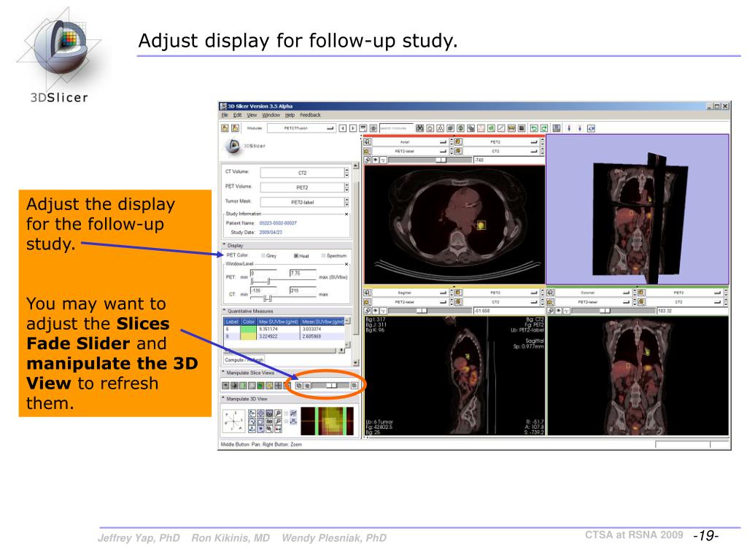
Task: Click the first mouse-mode pin icon
Action: 569,128
